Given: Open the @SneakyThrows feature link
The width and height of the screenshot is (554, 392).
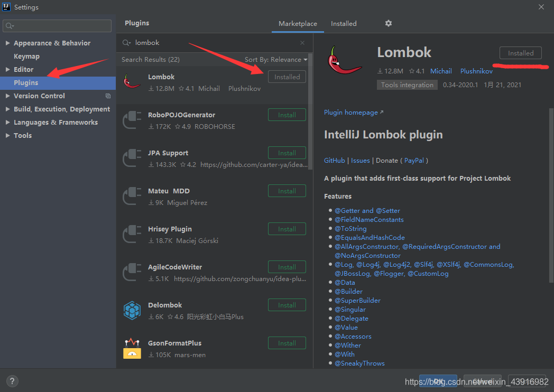Looking at the screenshot, I should coord(359,363).
